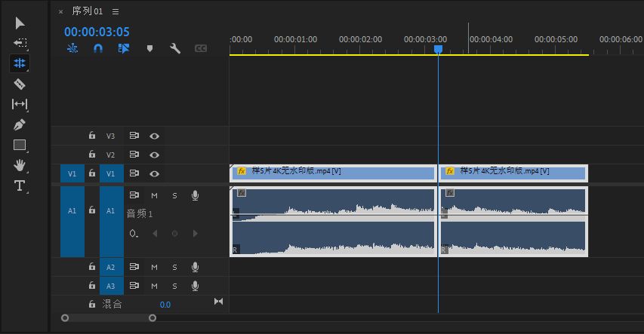Mute audio track A1

(x=154, y=195)
